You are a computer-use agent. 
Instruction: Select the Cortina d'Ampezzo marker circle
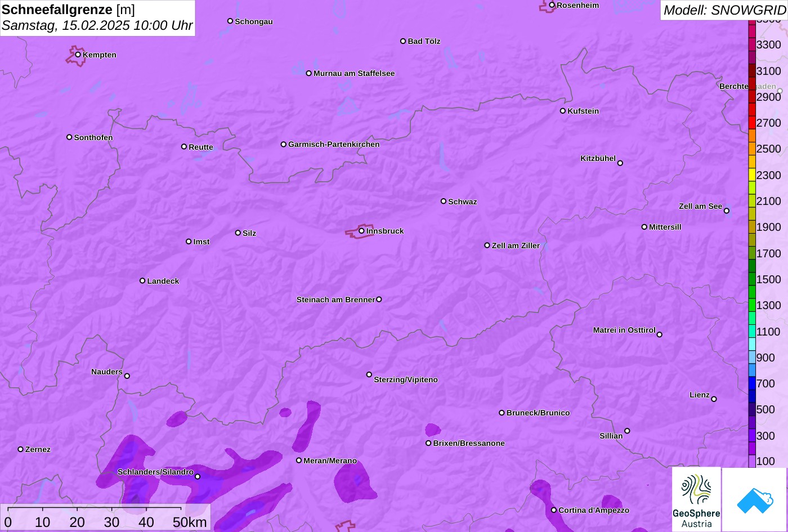pyautogui.click(x=554, y=510)
